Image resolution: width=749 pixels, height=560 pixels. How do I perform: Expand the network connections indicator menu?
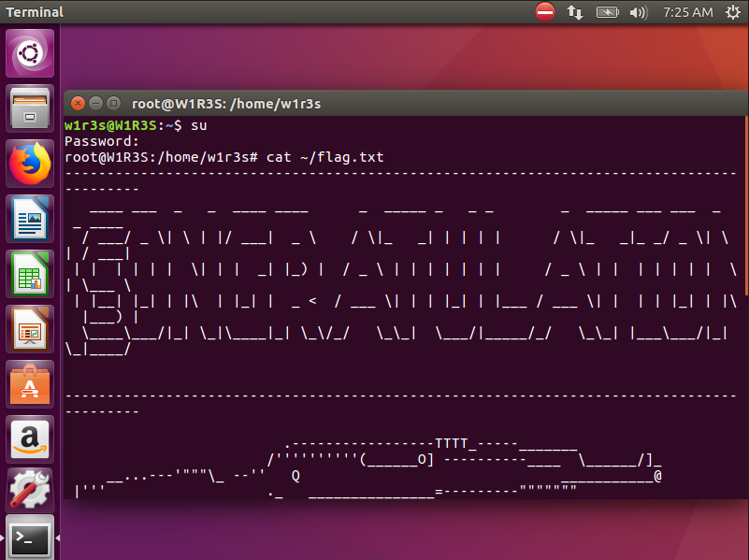point(575,12)
